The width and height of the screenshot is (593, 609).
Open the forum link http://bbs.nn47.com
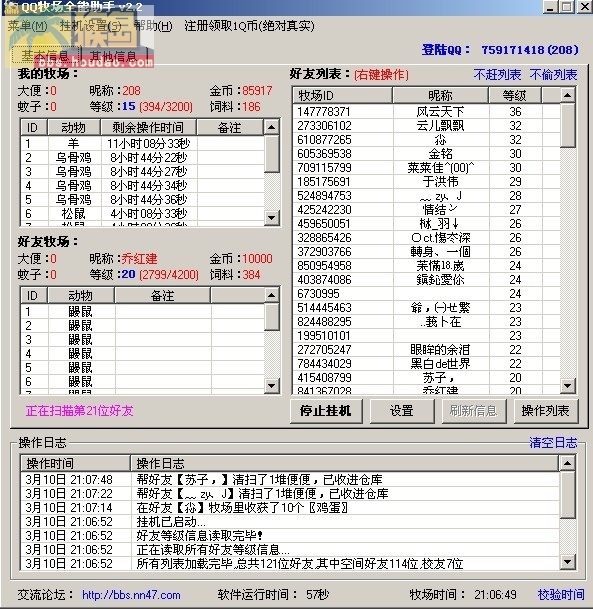pyautogui.click(x=131, y=595)
